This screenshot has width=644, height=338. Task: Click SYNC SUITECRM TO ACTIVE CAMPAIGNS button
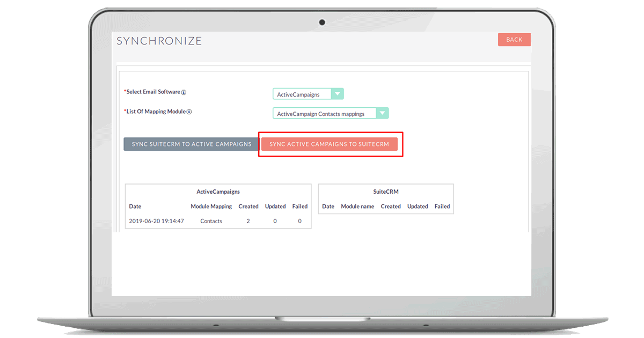pyautogui.click(x=192, y=144)
